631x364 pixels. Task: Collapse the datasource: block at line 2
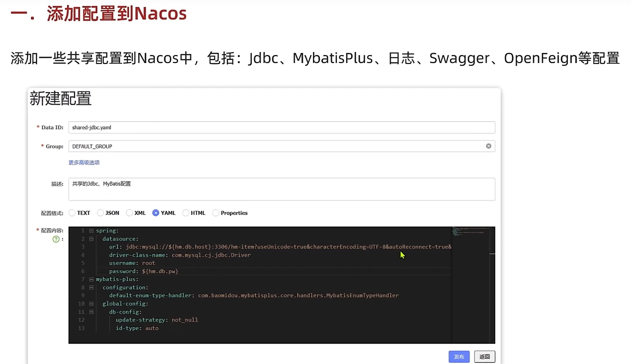91,239
